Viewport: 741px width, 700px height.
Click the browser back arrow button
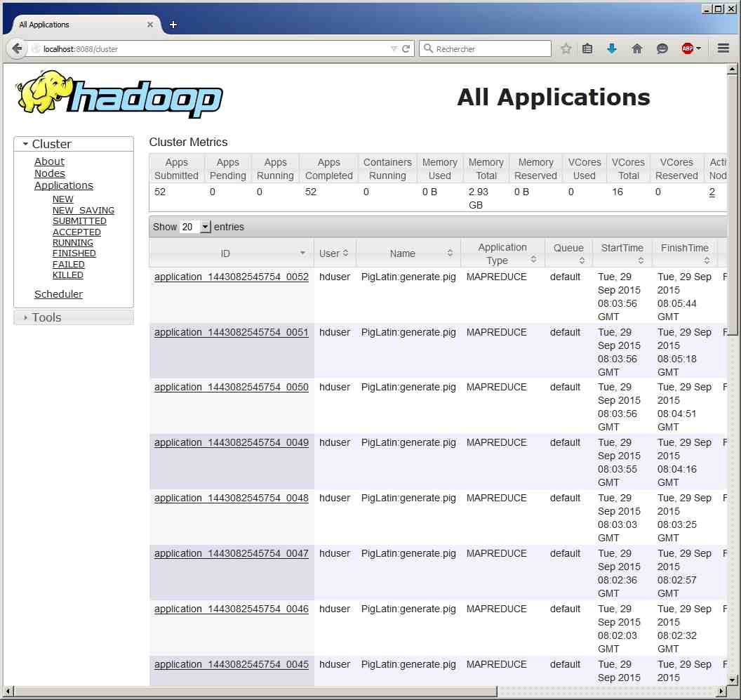[17, 49]
